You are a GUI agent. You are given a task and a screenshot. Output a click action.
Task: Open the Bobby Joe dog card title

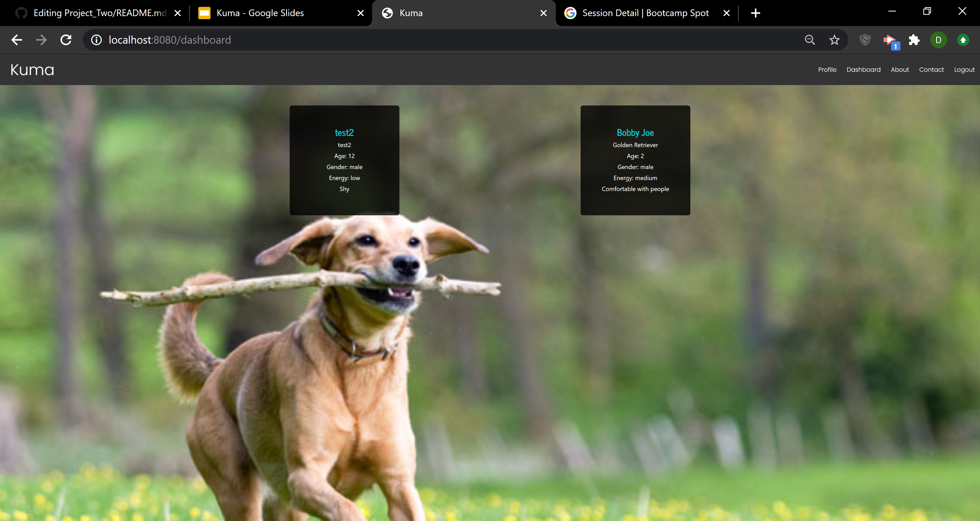point(635,133)
